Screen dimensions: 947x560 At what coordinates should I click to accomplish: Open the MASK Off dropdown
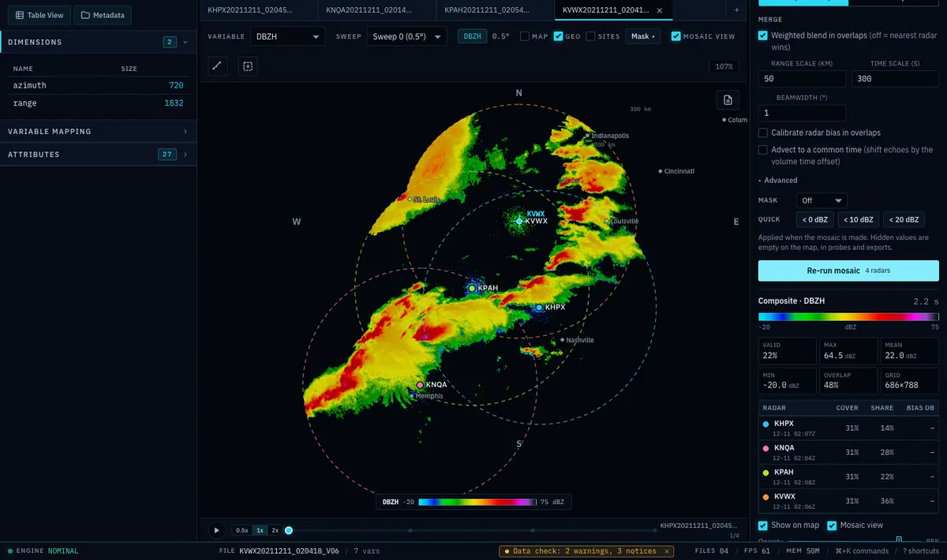click(822, 200)
